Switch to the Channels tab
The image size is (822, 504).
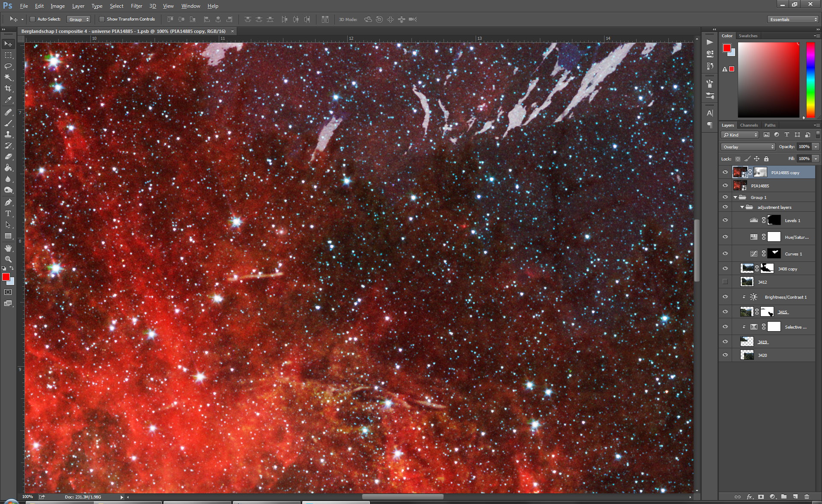749,125
